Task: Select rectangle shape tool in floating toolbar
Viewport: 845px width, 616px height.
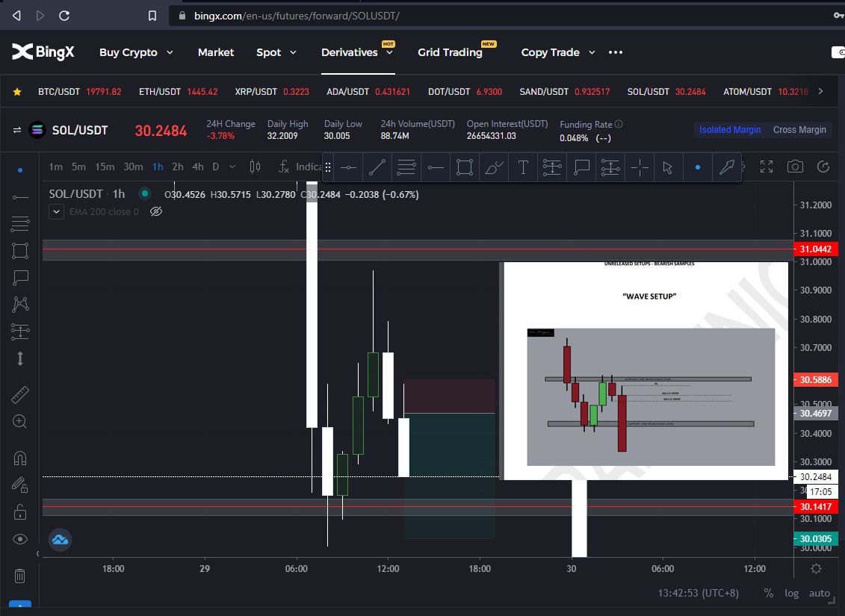Action: [465, 167]
